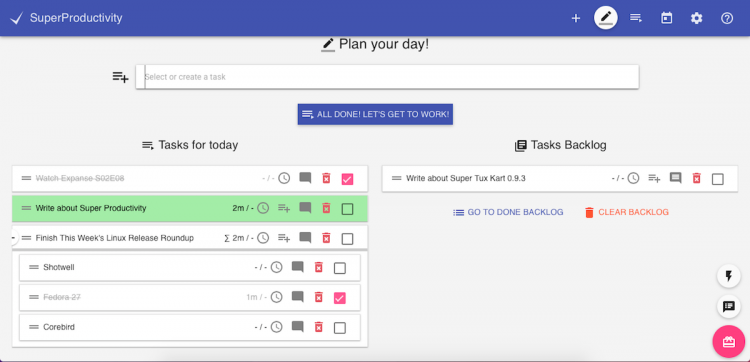Focus the Select or create a task field
Screen dimensions: 750x362
tap(387, 77)
